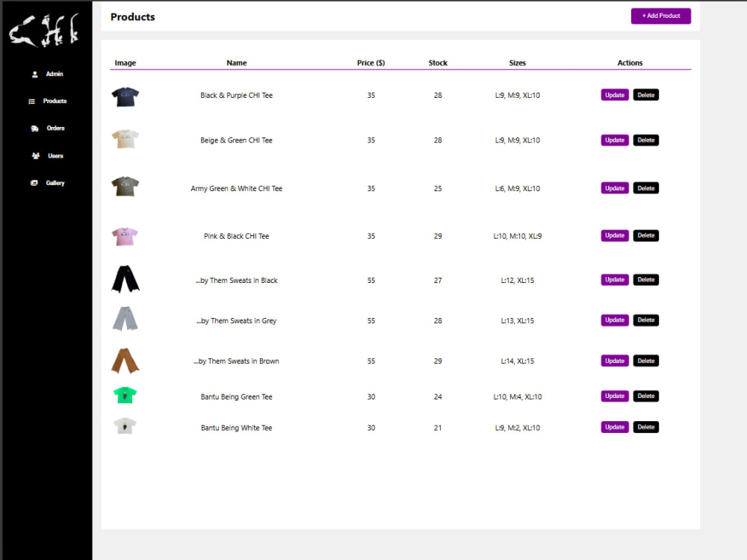
Task: Delete the Pink & Black CHI Tee
Action: tap(645, 235)
